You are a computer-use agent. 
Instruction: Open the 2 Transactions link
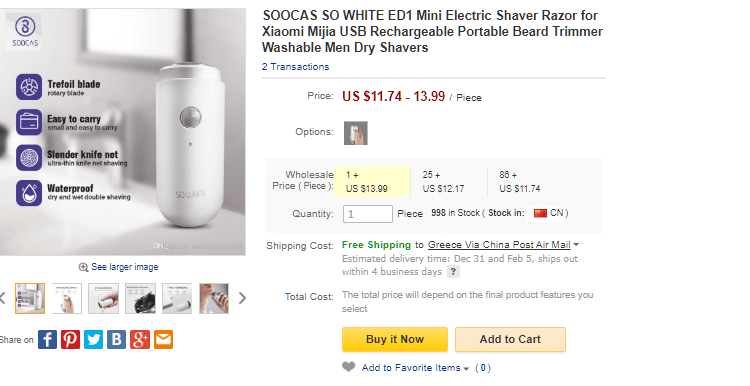click(x=295, y=67)
